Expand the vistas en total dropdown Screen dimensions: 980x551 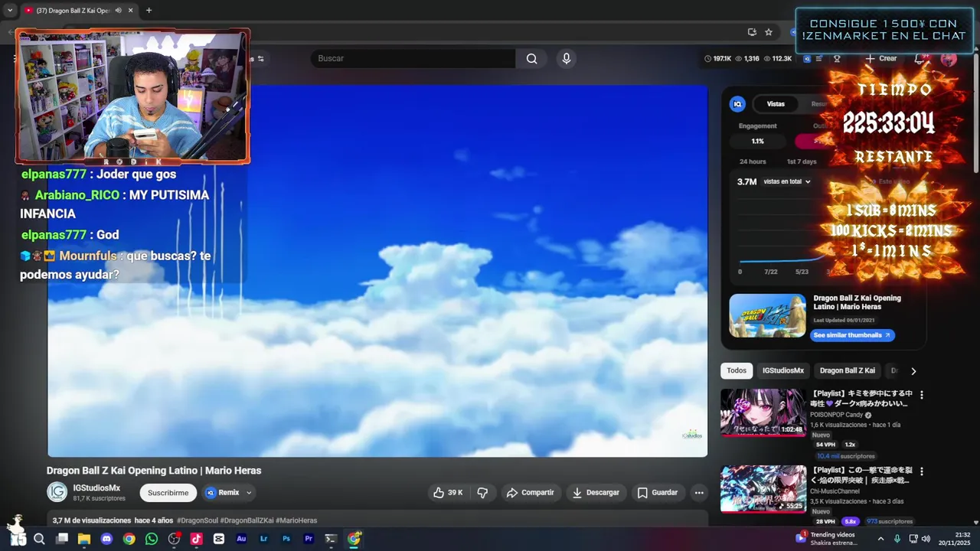(x=787, y=182)
